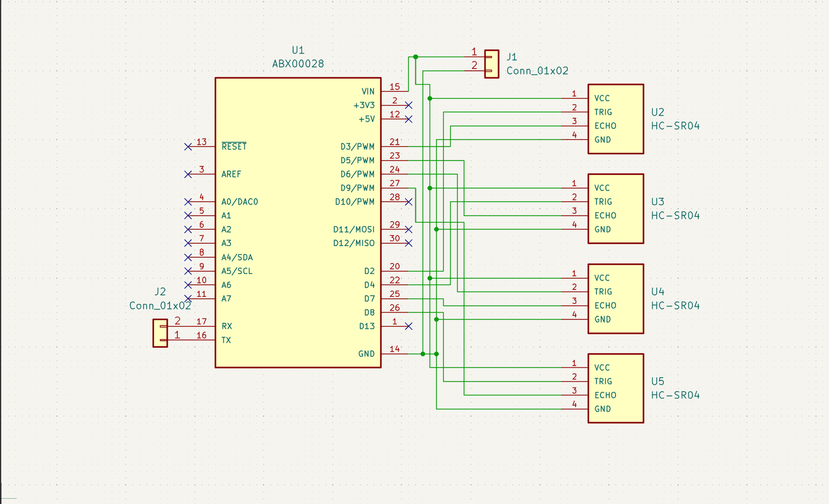This screenshot has height=504, width=829.
Task: Click the junction dot near J1 pin 1
Action: (x=416, y=57)
